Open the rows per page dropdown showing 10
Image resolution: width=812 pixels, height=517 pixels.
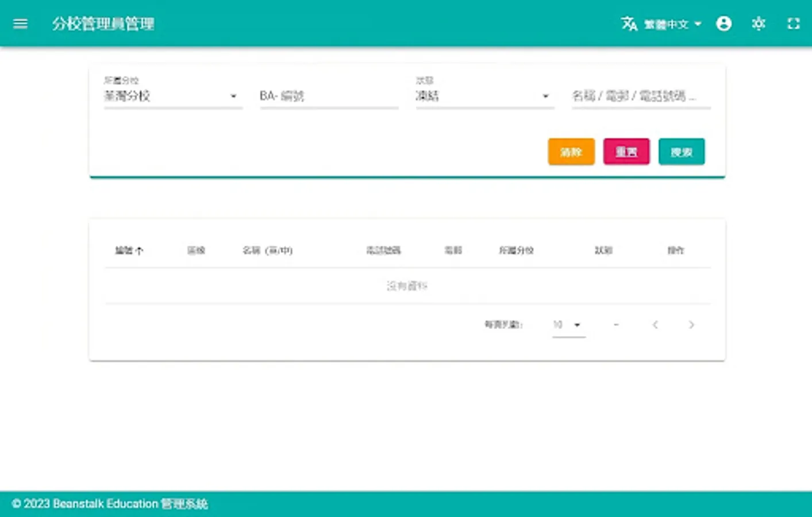click(x=568, y=325)
